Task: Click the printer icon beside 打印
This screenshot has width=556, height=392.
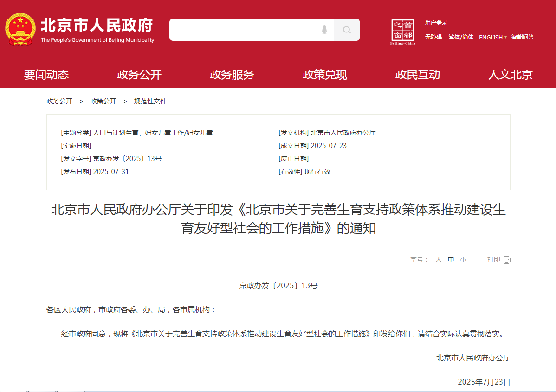Action: (x=506, y=260)
